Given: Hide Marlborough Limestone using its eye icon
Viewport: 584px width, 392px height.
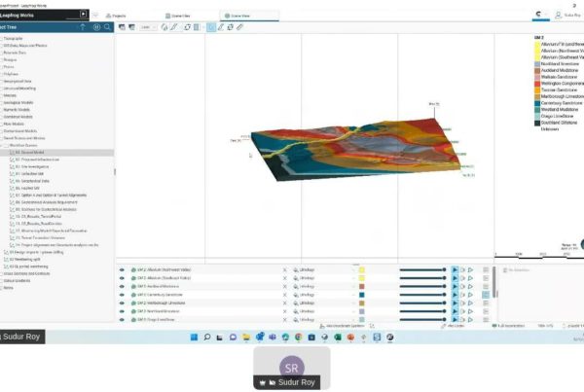Looking at the screenshot, I should [x=122, y=303].
